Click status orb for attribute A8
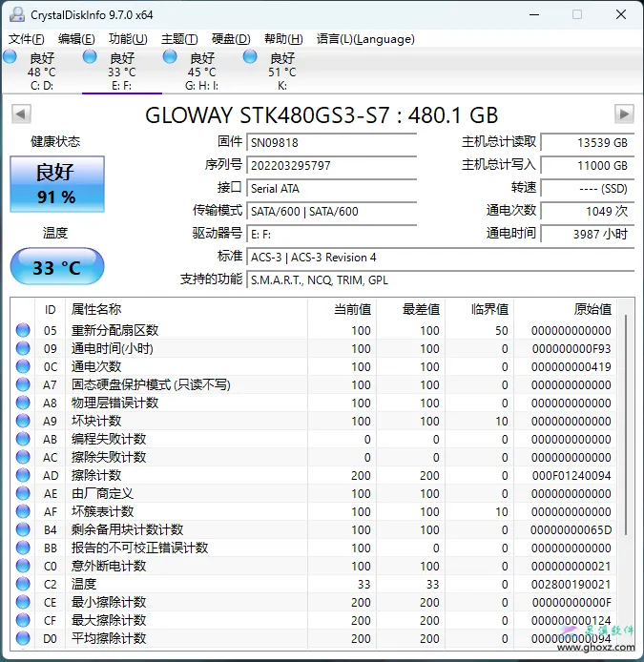The height and width of the screenshot is (662, 644). [x=23, y=403]
